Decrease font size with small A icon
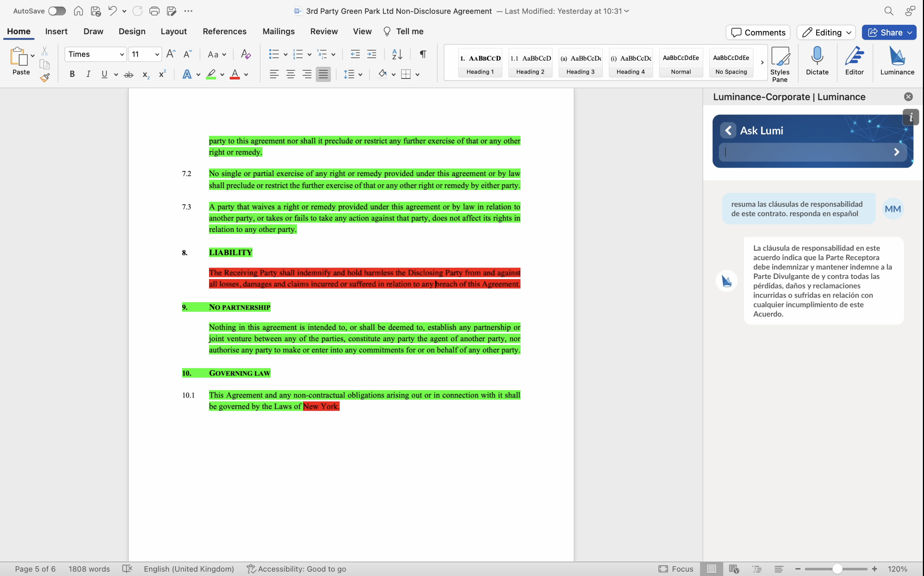Screen dimensions: 924x576 pos(188,54)
